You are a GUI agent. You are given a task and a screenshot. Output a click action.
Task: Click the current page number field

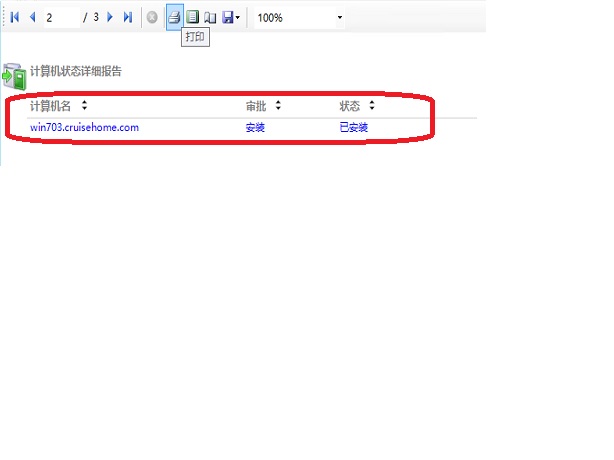(x=61, y=18)
